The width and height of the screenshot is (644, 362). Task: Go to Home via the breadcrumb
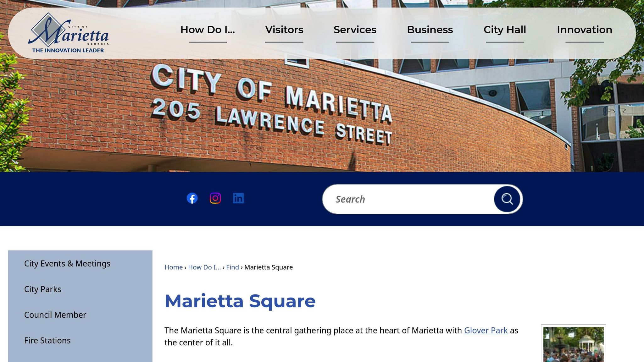pyautogui.click(x=173, y=267)
